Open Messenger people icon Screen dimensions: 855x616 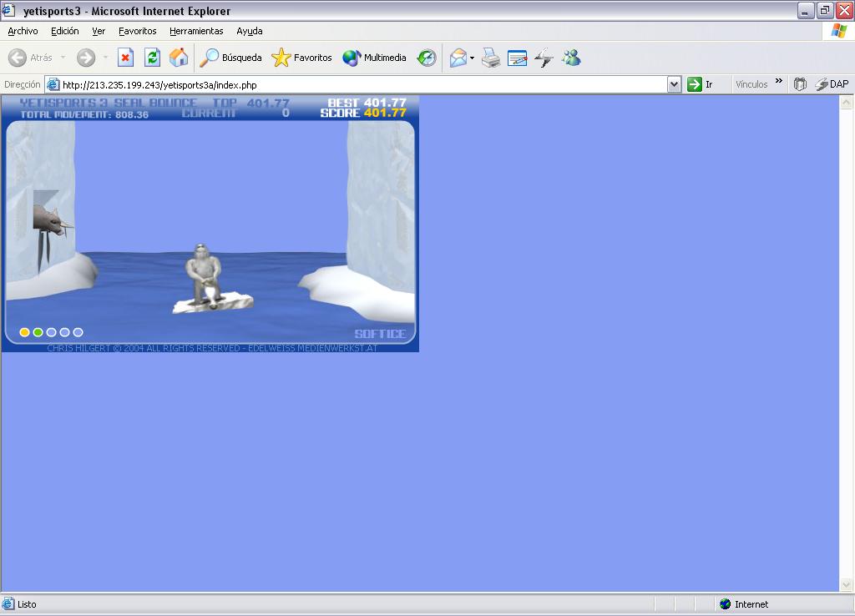[x=571, y=58]
